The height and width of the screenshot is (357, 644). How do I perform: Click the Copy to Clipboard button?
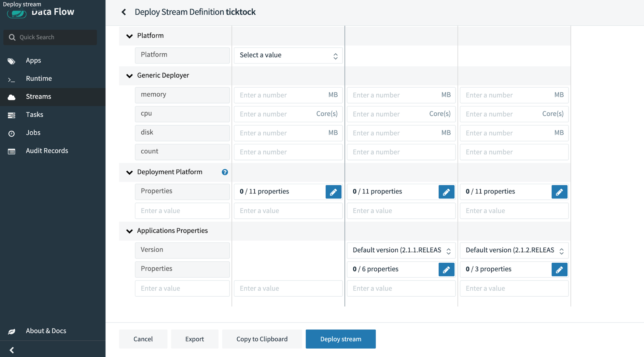(x=262, y=339)
